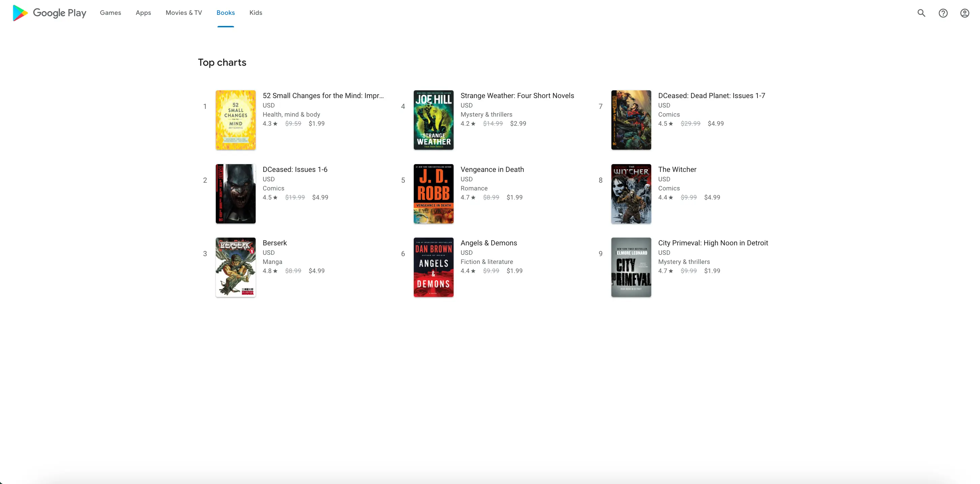Click 'Mystery & thrillers' under Strange Weather
The width and height of the screenshot is (980, 484).
[486, 115]
